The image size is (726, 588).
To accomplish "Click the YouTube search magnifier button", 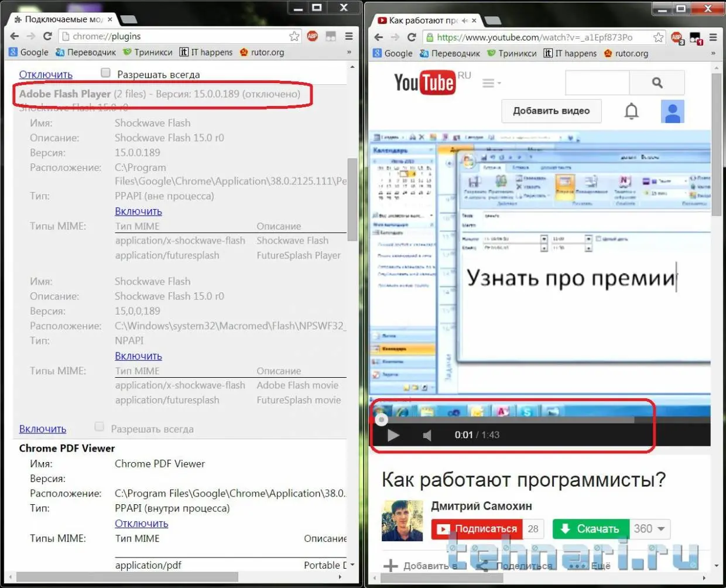I will click(x=657, y=83).
